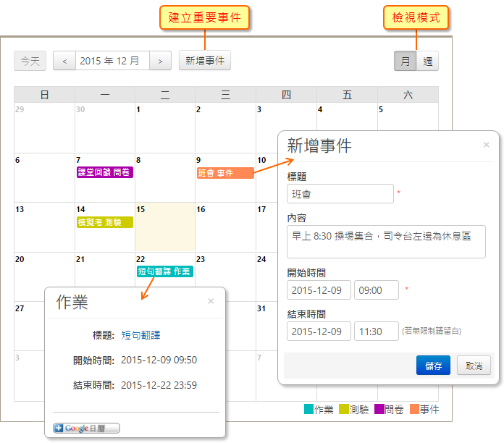Switch to 週 view mode

(x=427, y=61)
